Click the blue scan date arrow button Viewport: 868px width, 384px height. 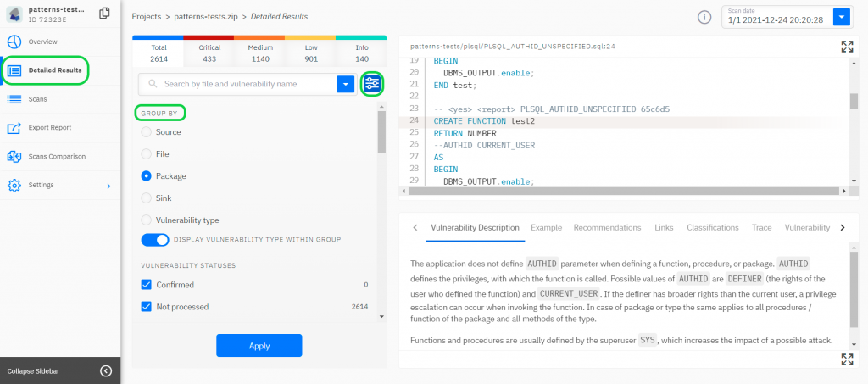(x=842, y=17)
